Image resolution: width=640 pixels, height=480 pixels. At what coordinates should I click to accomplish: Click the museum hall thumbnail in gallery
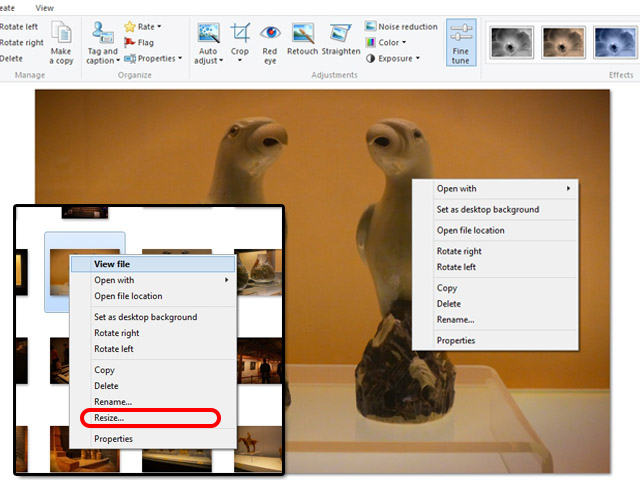260,360
